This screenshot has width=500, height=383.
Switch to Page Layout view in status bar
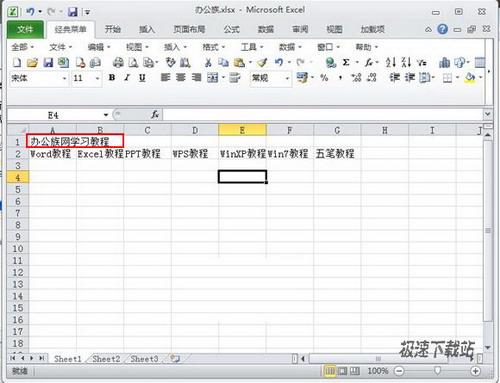(x=343, y=371)
